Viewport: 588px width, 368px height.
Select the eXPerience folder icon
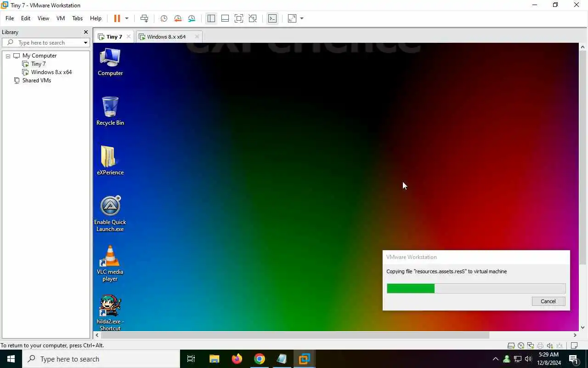(x=110, y=161)
